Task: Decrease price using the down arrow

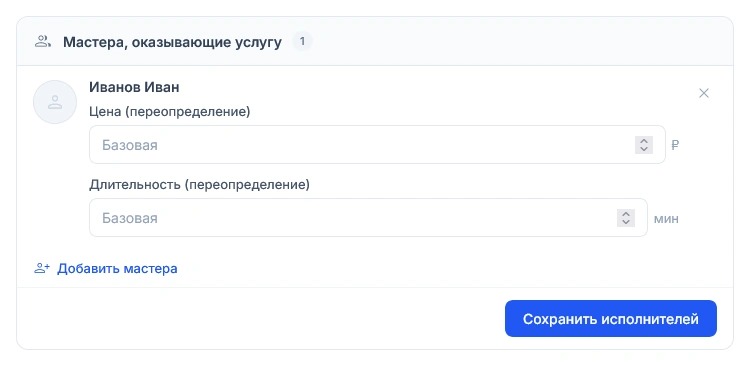Action: click(644, 149)
